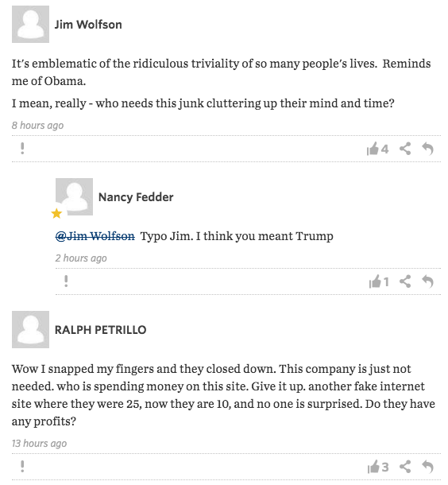Click Nancy Fedder's avatar with gold star
The width and height of the screenshot is (448, 485).
click(x=74, y=196)
